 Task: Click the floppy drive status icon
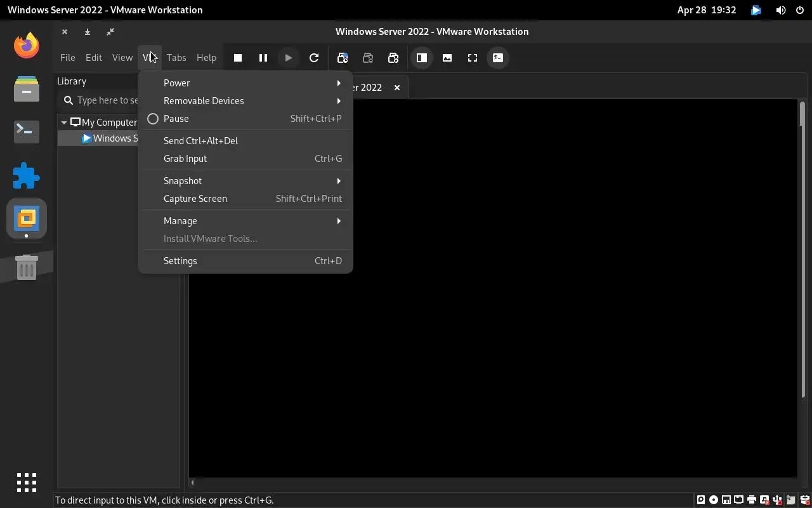726,500
